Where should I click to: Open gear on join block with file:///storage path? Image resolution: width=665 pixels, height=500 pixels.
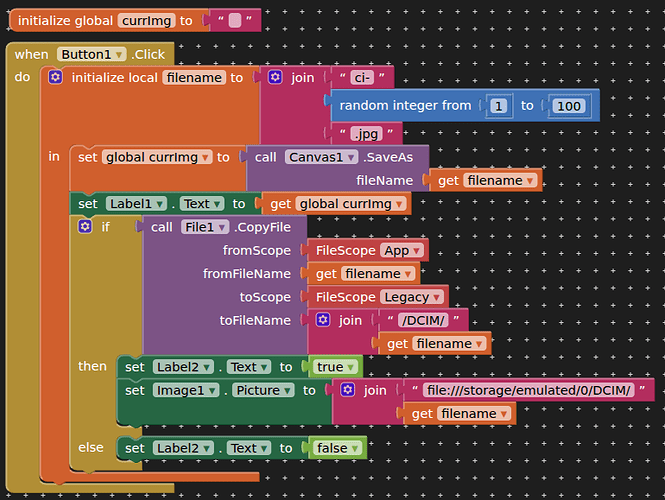point(347,390)
